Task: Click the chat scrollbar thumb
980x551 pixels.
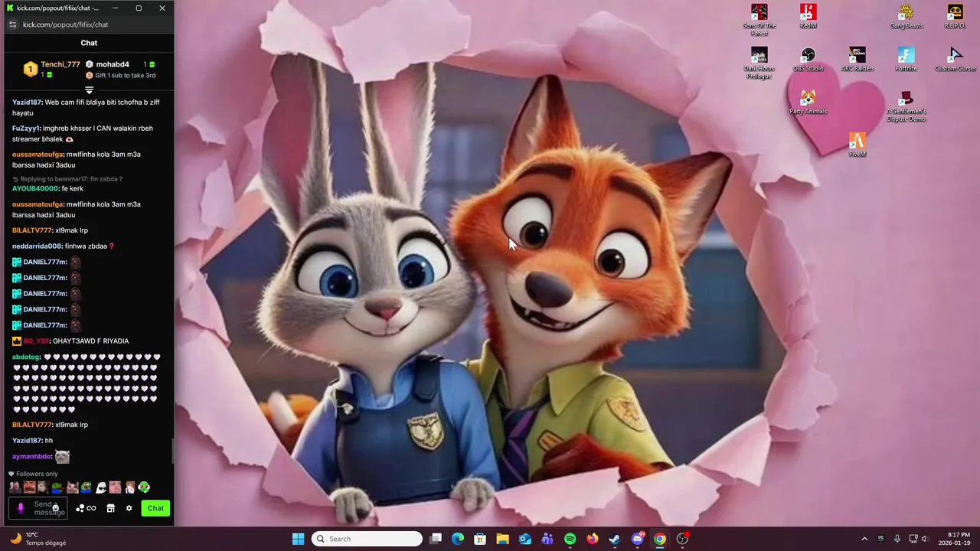Action: coord(172,451)
